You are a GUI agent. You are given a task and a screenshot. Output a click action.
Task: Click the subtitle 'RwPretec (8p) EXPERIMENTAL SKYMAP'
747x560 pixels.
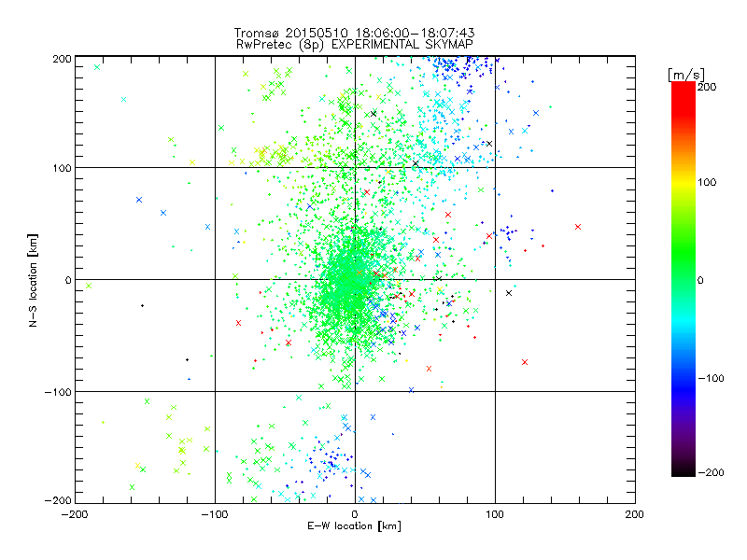(x=355, y=45)
